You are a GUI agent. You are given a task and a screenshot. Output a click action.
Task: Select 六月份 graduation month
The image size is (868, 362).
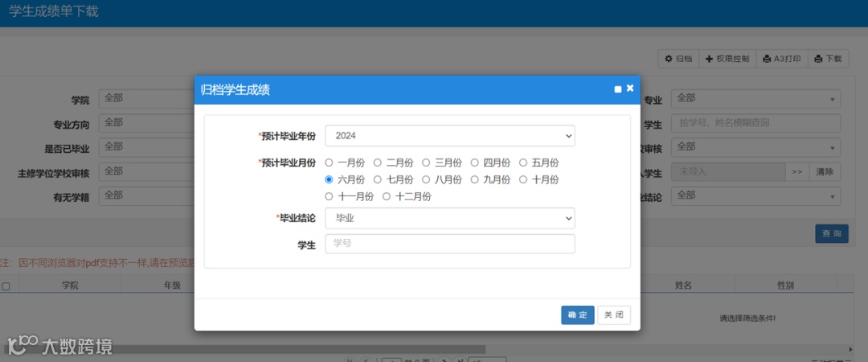coord(329,179)
